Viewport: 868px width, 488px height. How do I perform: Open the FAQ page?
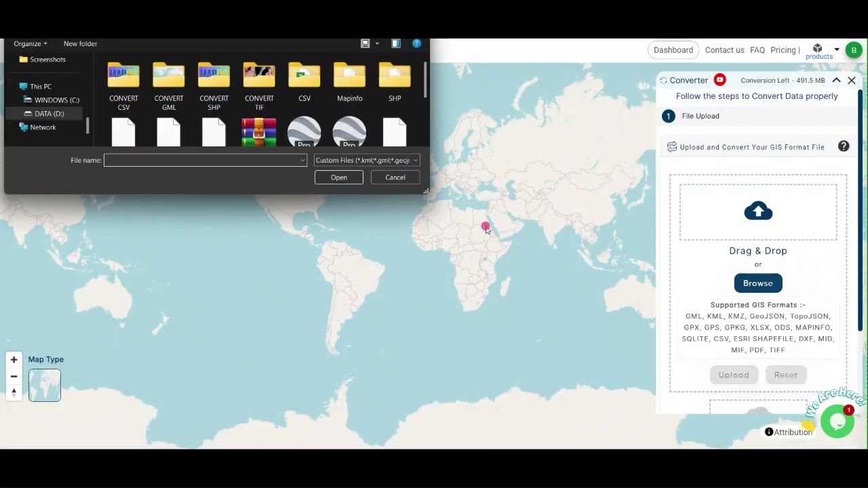(757, 50)
